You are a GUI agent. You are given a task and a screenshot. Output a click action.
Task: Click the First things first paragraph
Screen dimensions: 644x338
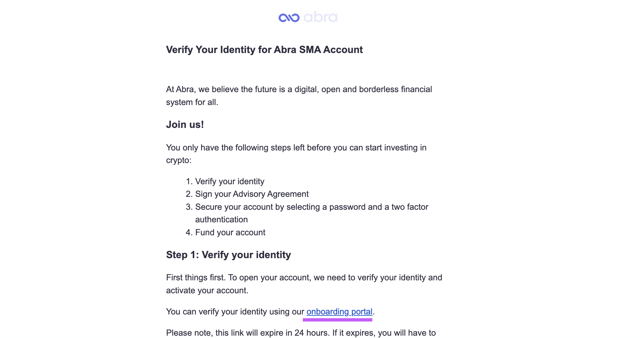click(304, 284)
